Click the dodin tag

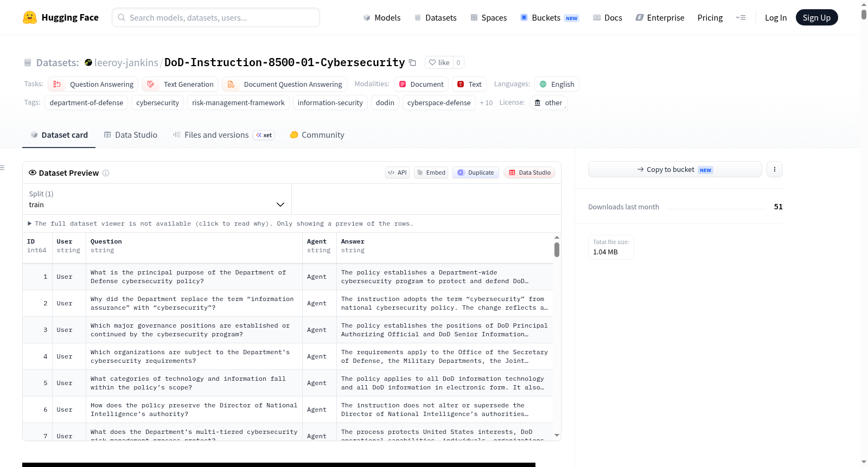(385, 103)
